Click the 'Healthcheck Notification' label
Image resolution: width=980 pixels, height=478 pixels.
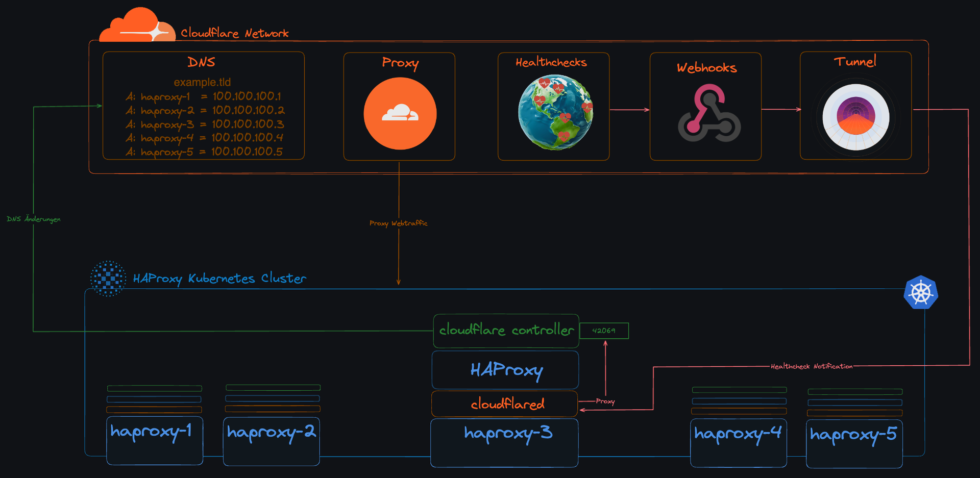[x=811, y=366]
